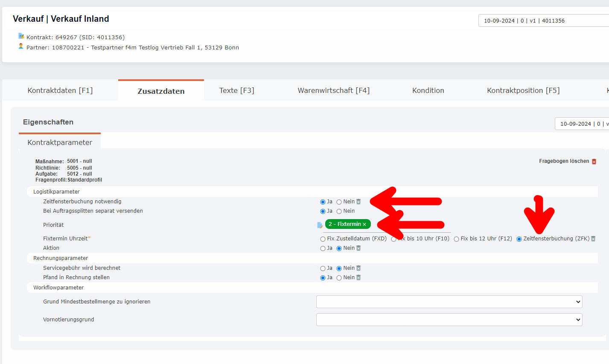
Task: Select Ja for Servicegebühr wird berechnet
Action: tap(323, 269)
